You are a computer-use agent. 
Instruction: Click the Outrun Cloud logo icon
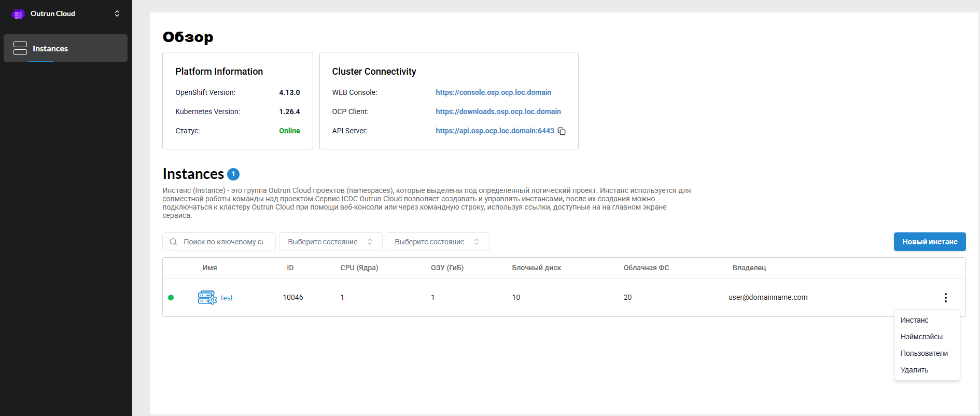coord(18,14)
